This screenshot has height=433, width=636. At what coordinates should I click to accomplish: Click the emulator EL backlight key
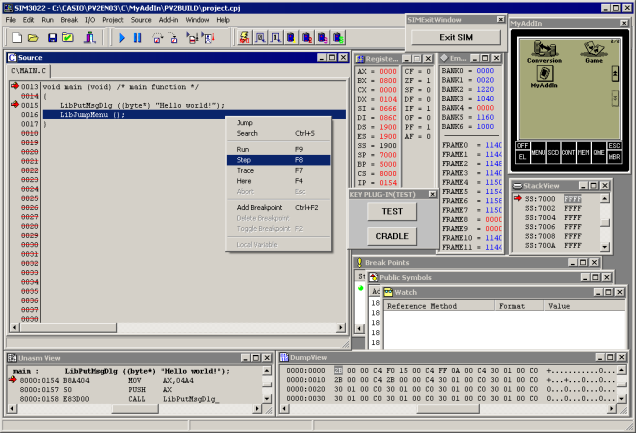click(522, 157)
